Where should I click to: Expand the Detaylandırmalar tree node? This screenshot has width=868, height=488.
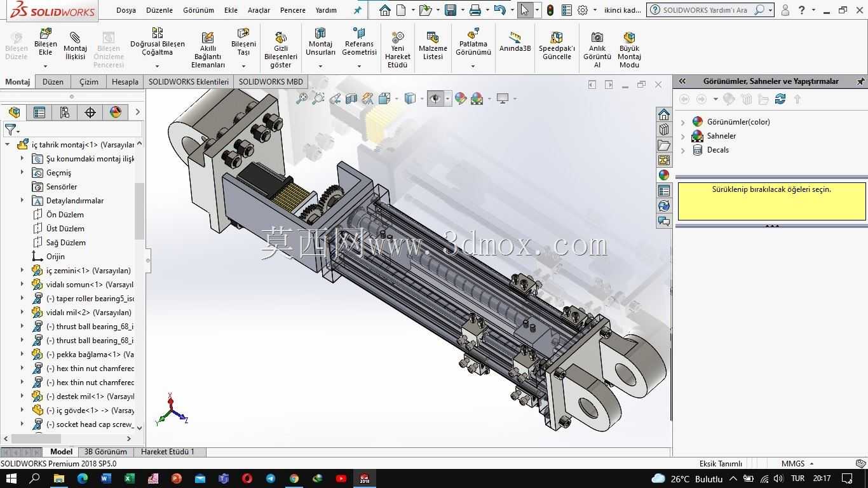pos(22,201)
